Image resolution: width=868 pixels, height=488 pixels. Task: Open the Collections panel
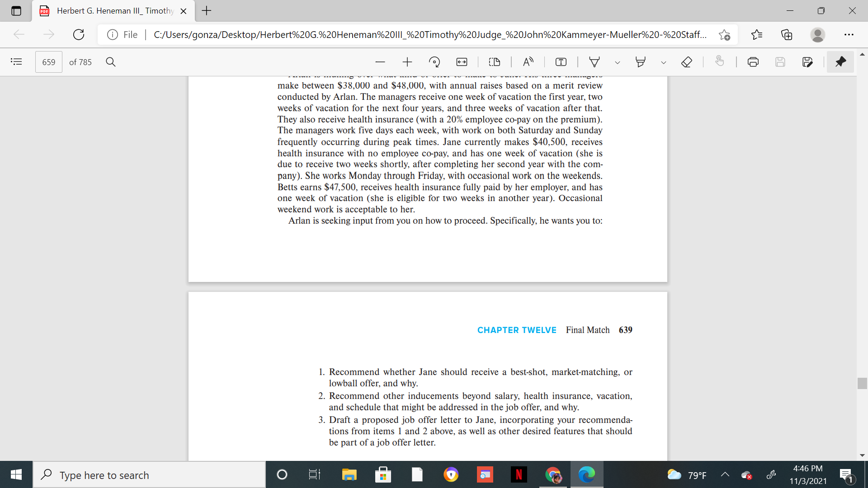click(787, 34)
